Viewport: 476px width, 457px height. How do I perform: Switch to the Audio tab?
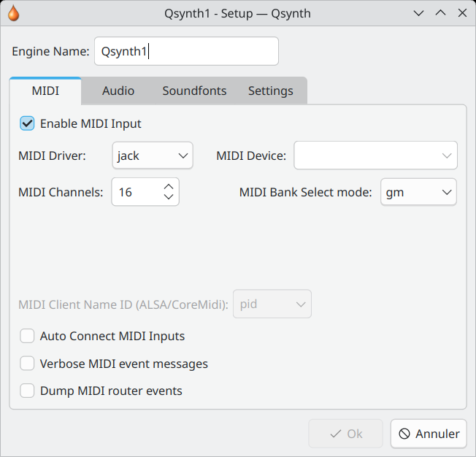click(x=118, y=91)
